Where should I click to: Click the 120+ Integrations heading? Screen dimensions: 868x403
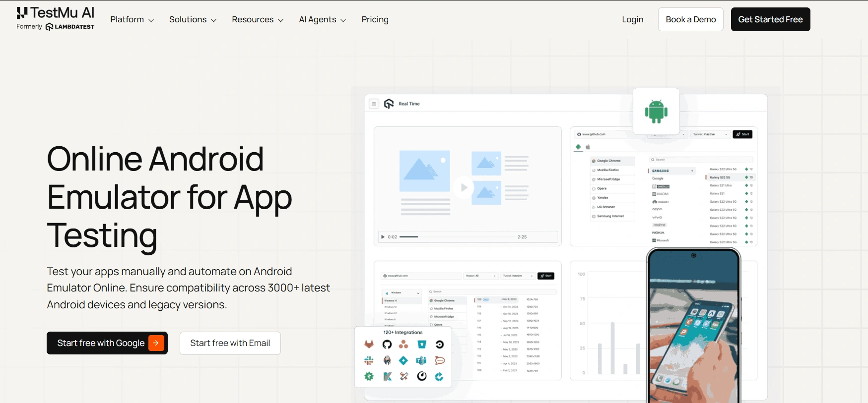point(403,333)
